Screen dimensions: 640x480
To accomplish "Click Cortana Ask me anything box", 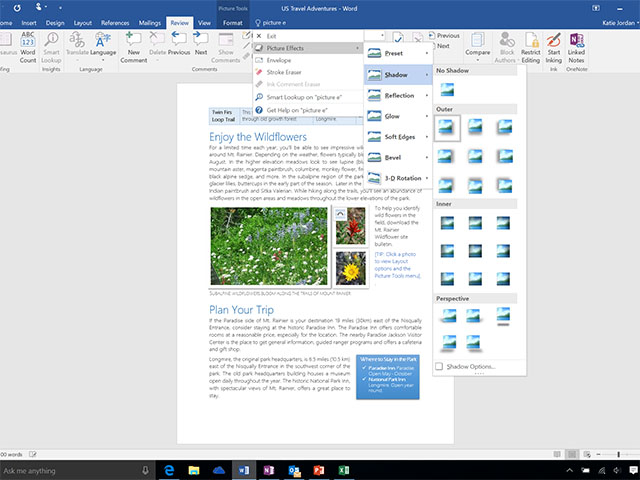I will 76,471.
